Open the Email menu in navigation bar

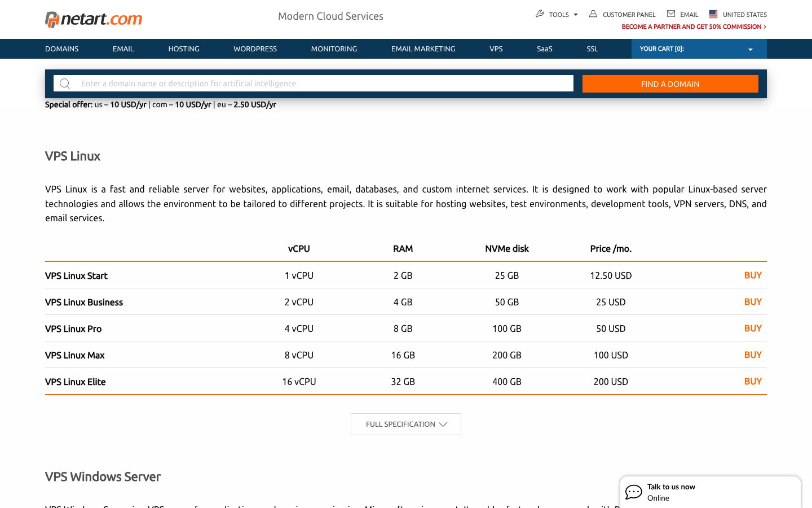pyautogui.click(x=123, y=49)
